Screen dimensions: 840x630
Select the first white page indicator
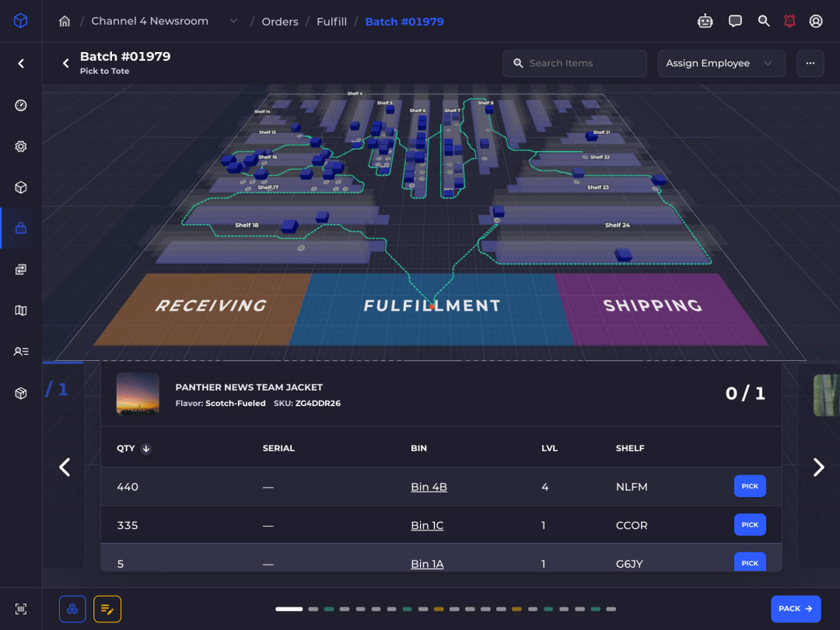[x=289, y=609]
